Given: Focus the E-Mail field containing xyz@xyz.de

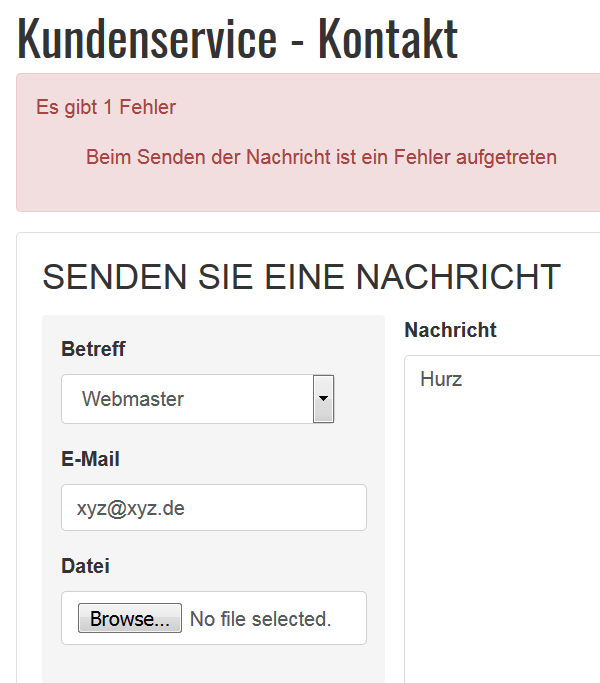Looking at the screenshot, I should point(214,507).
